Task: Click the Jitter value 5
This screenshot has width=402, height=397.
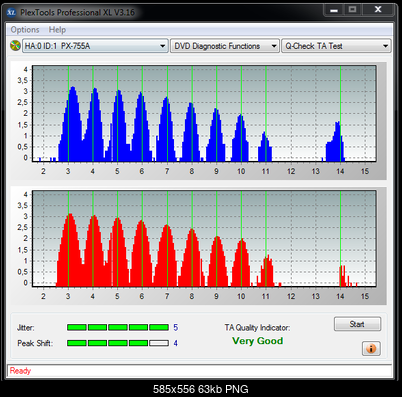Action: pos(176,328)
